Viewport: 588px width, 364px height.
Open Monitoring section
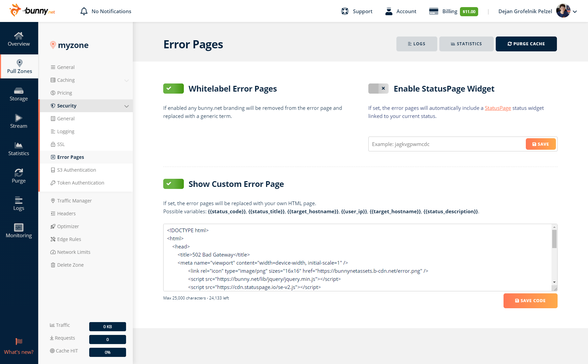19,231
